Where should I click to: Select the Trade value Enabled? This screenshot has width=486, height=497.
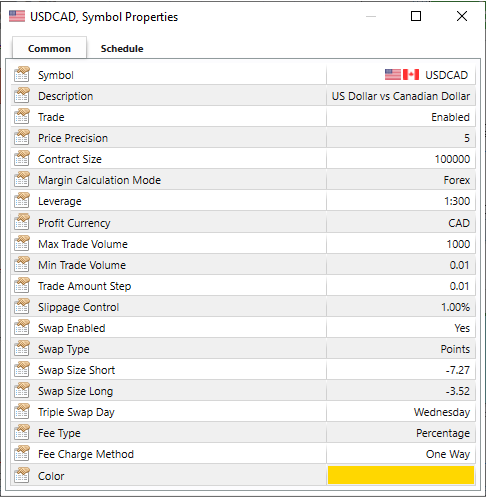coord(450,117)
